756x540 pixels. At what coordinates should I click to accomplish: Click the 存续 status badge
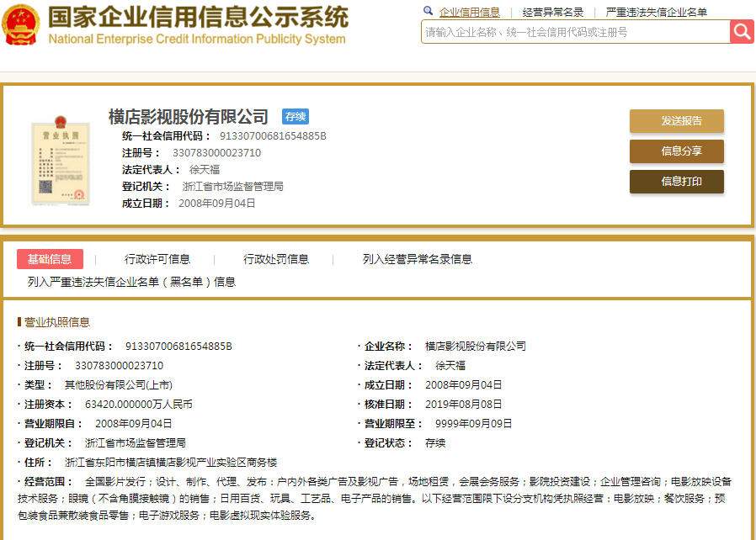point(295,117)
